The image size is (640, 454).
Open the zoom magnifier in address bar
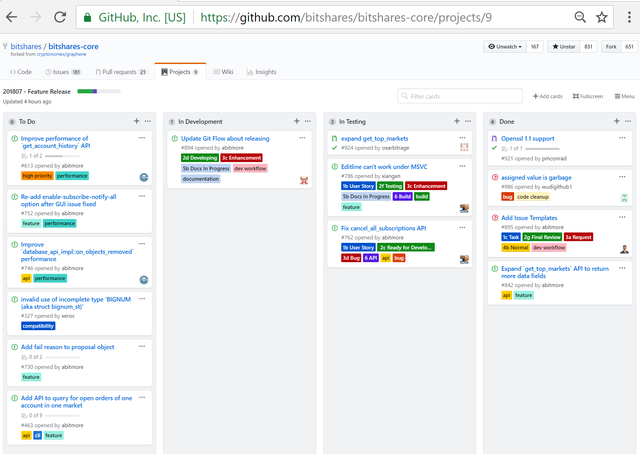point(580,17)
